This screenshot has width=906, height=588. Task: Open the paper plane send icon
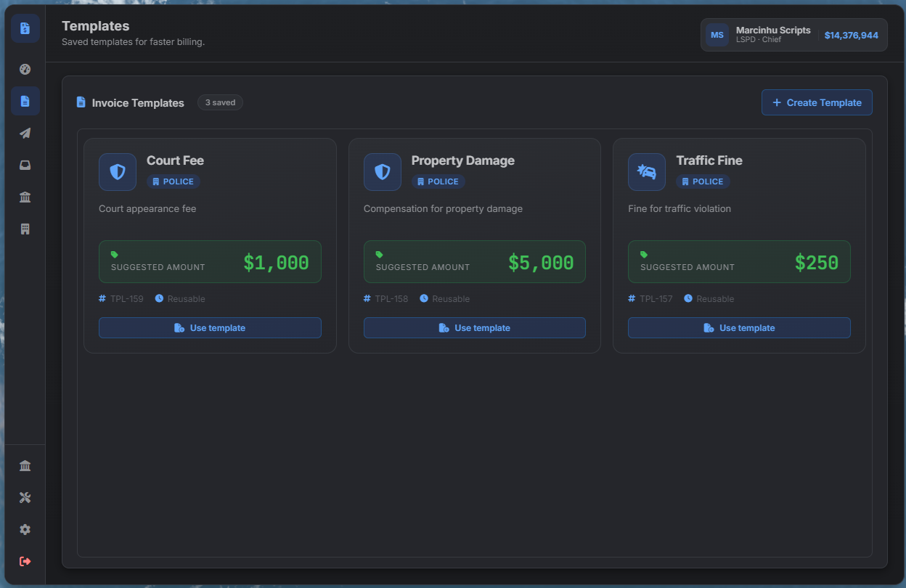[25, 133]
